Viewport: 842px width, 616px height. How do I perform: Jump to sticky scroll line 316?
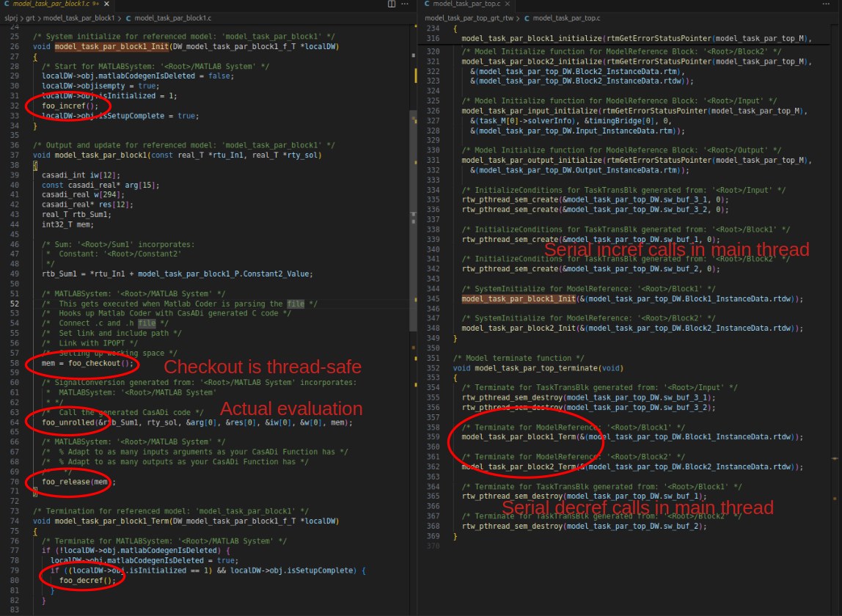[433, 38]
